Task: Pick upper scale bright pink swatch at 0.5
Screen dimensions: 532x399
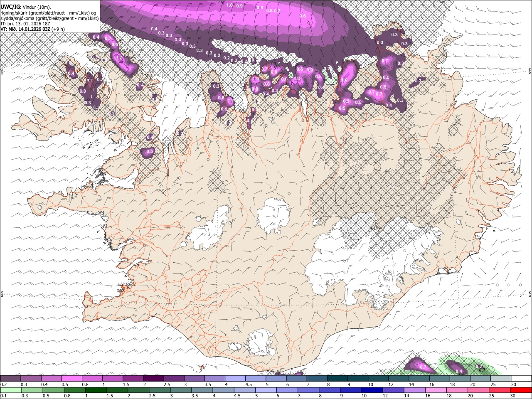Action: tap(71, 379)
